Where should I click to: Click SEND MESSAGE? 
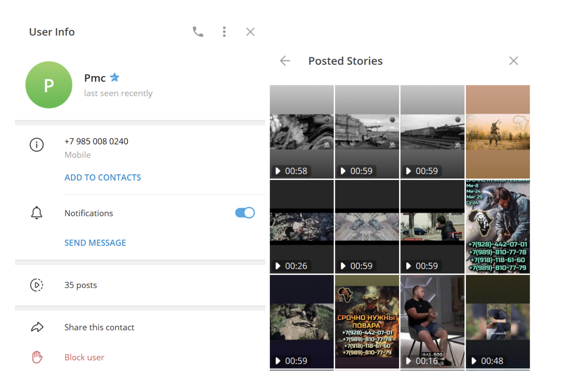point(95,243)
